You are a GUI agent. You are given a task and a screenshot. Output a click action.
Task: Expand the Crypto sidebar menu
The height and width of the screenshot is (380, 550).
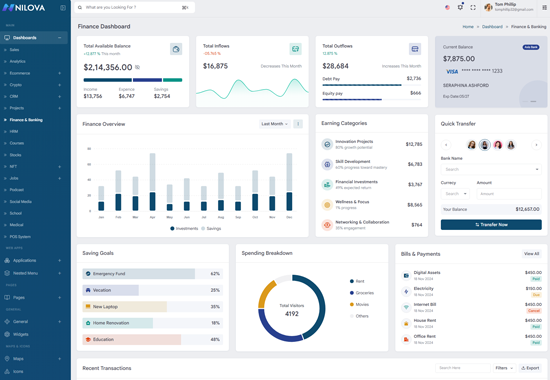(x=60, y=85)
